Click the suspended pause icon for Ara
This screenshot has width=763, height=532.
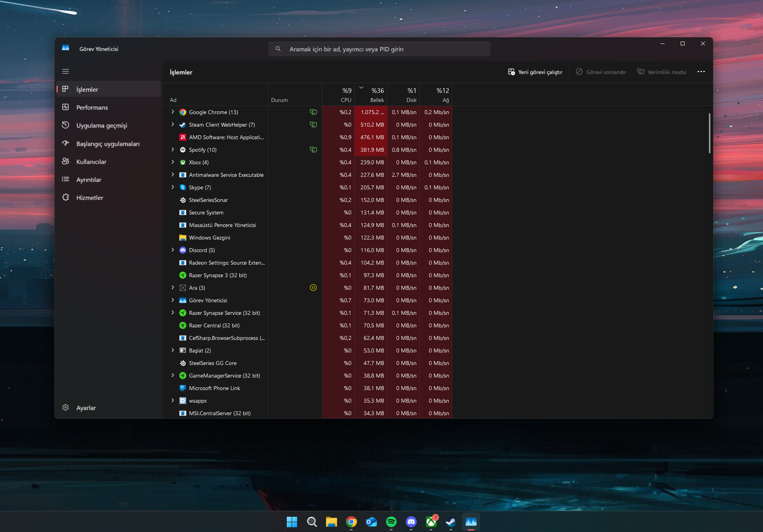click(313, 288)
